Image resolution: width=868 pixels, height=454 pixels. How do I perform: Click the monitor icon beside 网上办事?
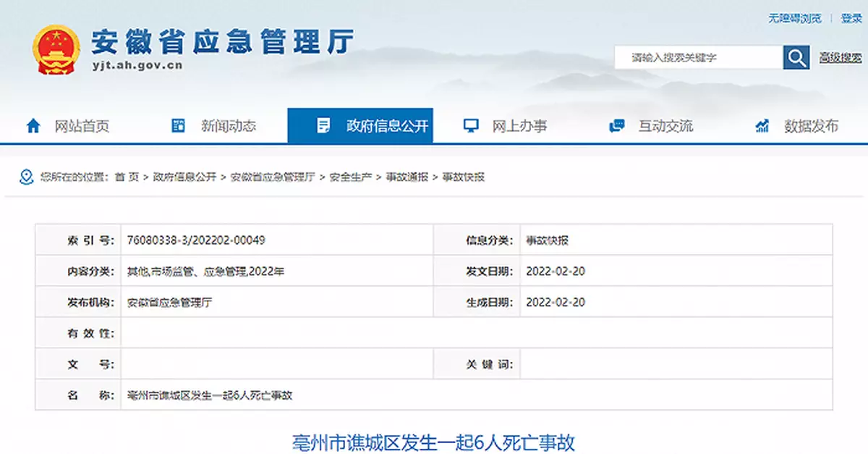pyautogui.click(x=470, y=126)
